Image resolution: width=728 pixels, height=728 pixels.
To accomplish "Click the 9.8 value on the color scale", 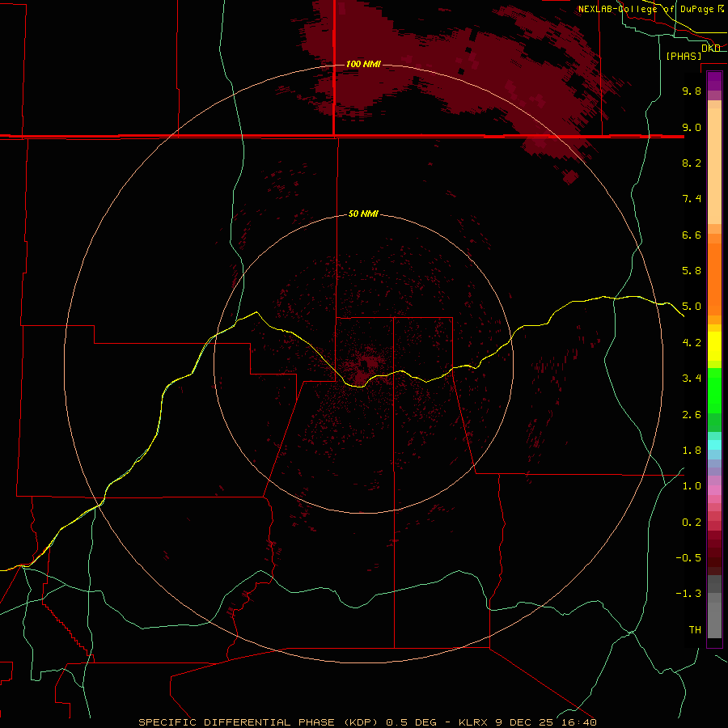I will [692, 91].
